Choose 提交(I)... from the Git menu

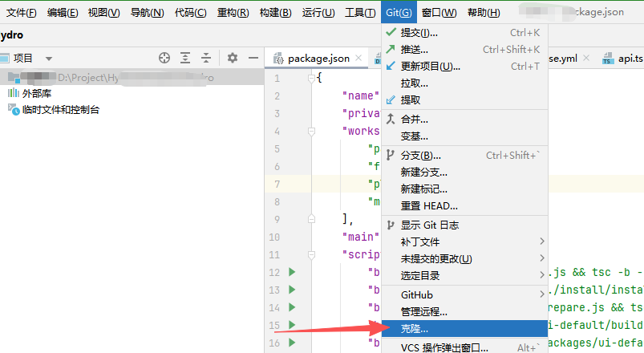pos(464,32)
